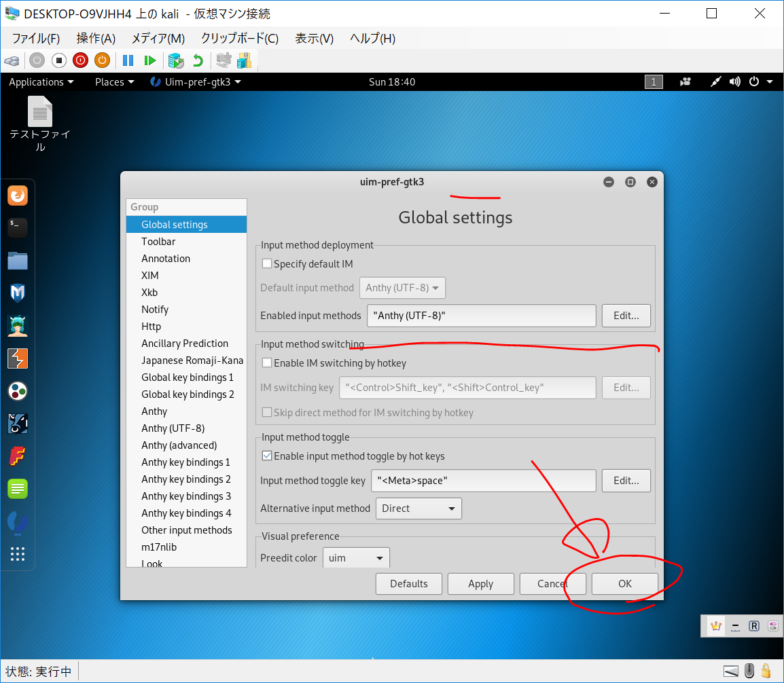
Task: Launch the terminal from the dock
Action: [18, 227]
